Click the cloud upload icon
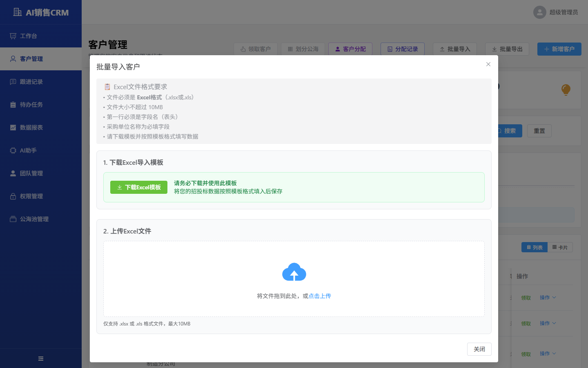Image resolution: width=588 pixels, height=368 pixels. click(294, 272)
